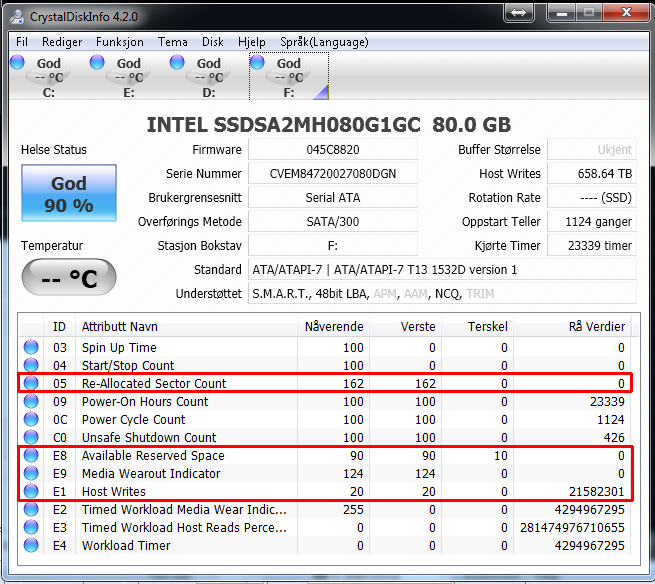Screen dimensions: 655x584
Task: Click status orb of Re-Allocated Sector Count
Action: tap(31, 383)
